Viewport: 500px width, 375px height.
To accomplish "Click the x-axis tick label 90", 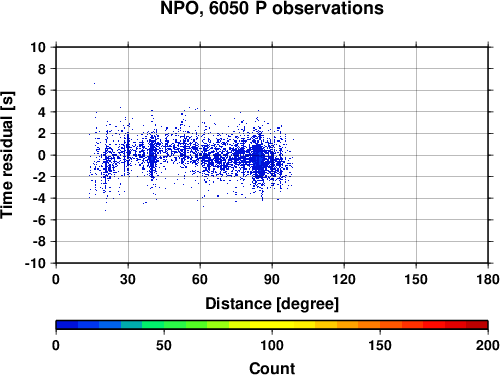I will [272, 279].
